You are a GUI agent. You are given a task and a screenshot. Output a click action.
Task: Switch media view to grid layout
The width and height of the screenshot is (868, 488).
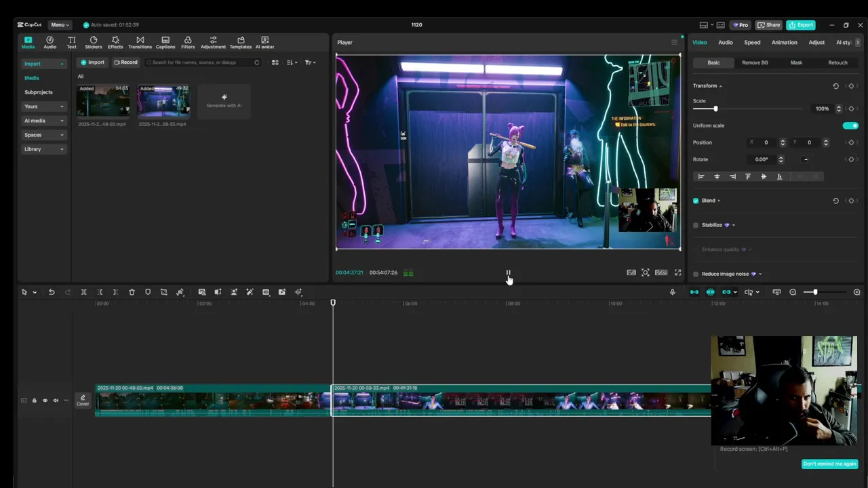click(x=275, y=62)
